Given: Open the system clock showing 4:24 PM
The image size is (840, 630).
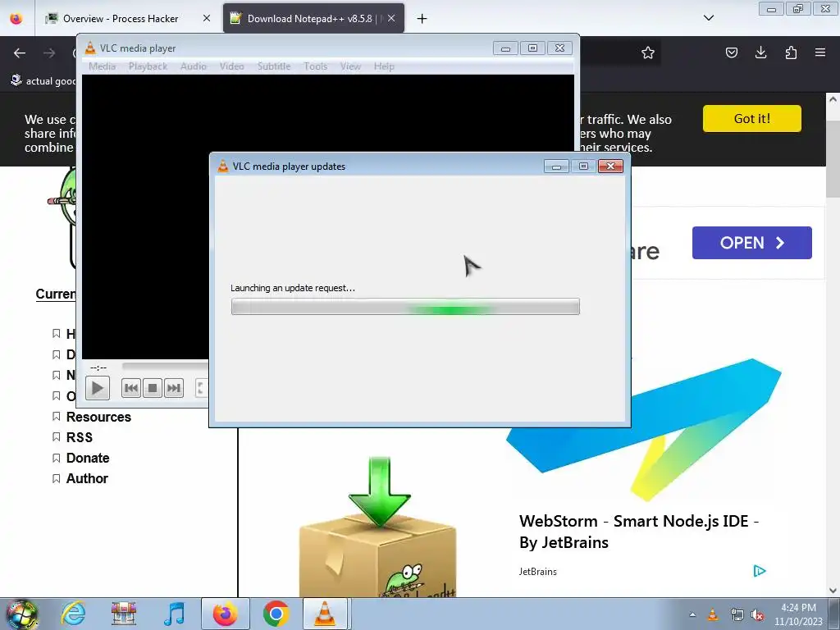Looking at the screenshot, I should [798, 614].
